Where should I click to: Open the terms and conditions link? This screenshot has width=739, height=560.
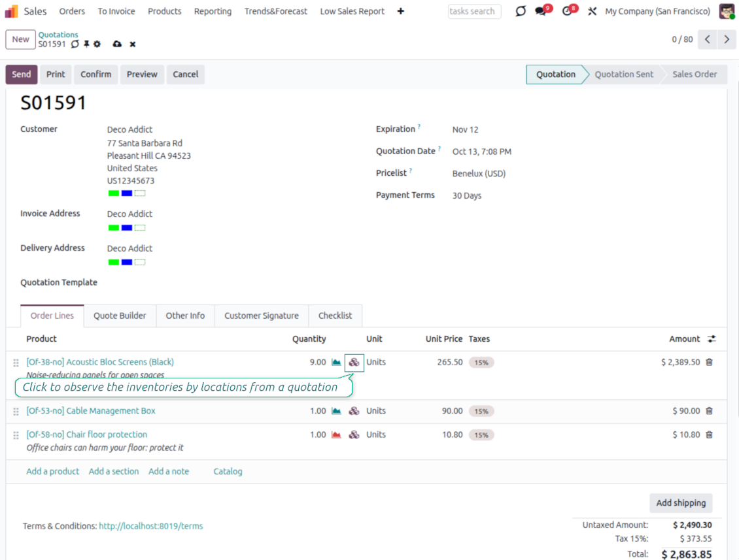[150, 525]
